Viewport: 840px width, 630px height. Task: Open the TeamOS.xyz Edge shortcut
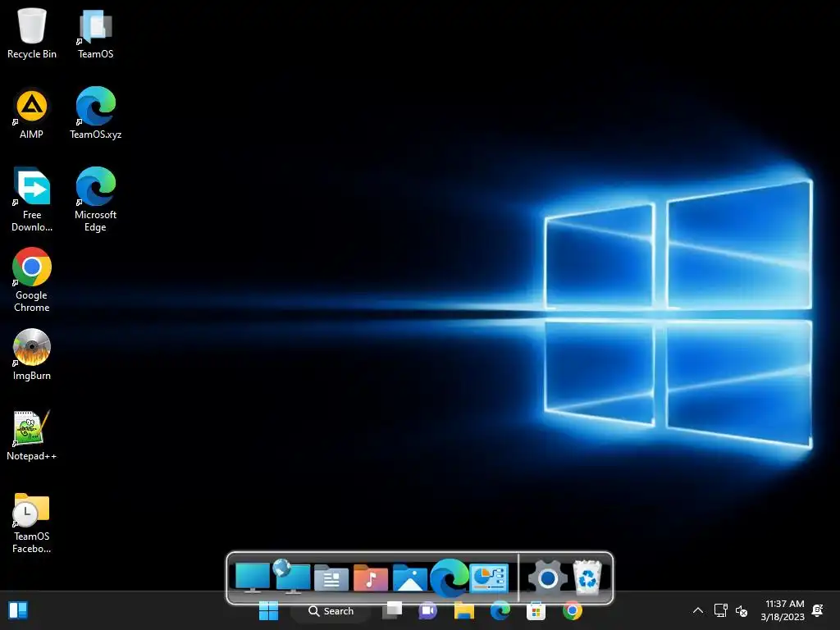(95, 113)
